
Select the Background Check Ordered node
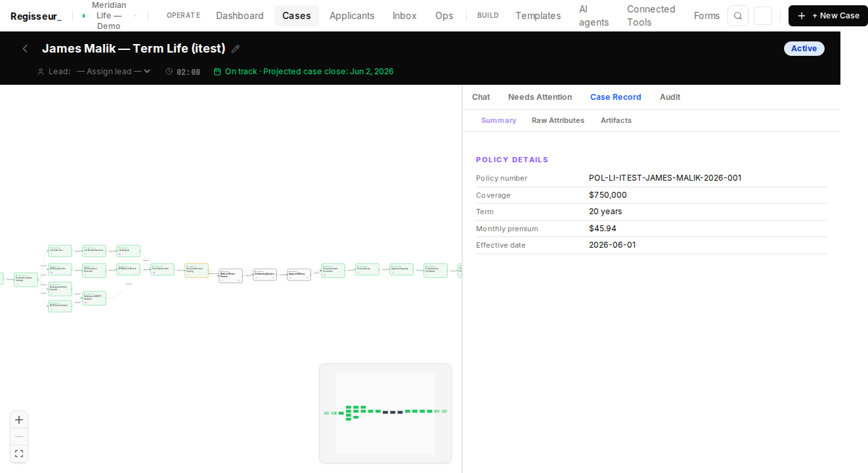click(60, 288)
